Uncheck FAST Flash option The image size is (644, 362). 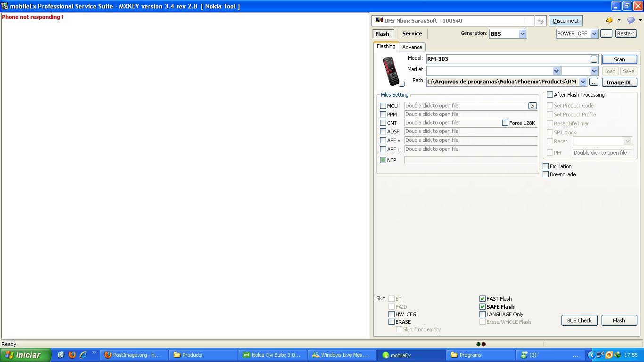[x=482, y=299]
